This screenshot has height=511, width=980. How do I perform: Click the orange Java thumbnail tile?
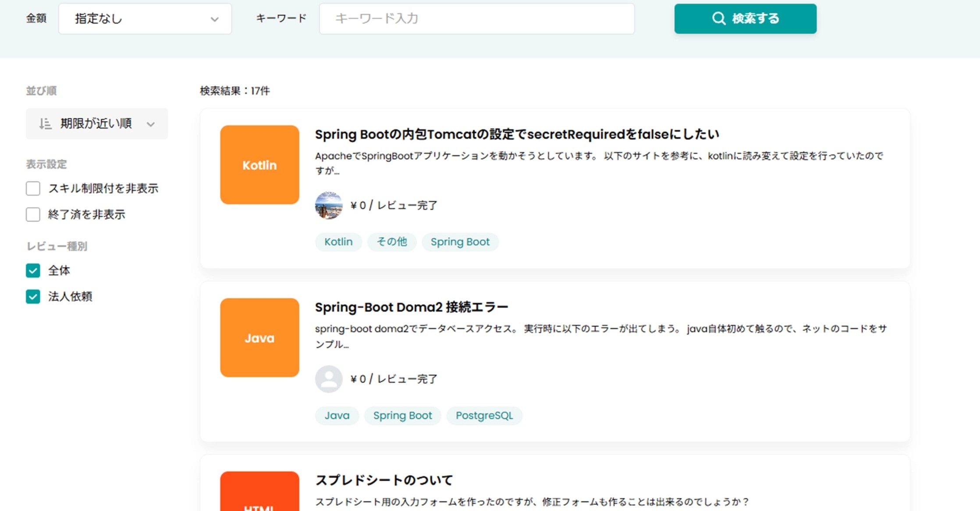pos(260,338)
